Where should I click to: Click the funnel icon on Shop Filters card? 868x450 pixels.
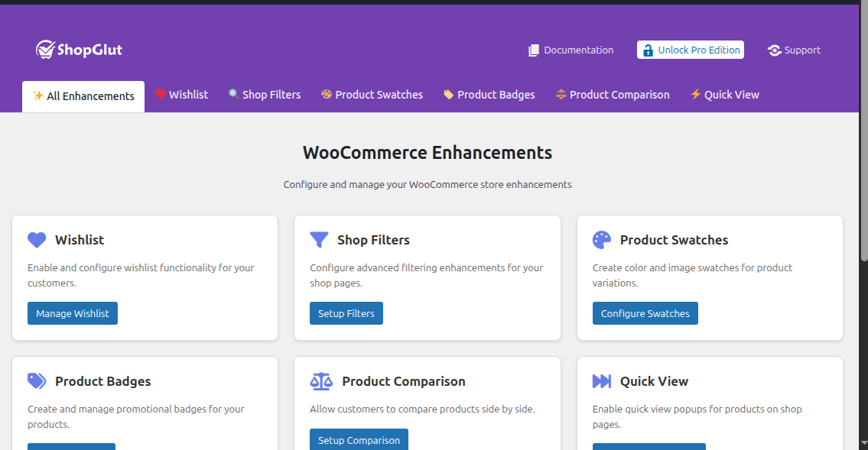(320, 240)
